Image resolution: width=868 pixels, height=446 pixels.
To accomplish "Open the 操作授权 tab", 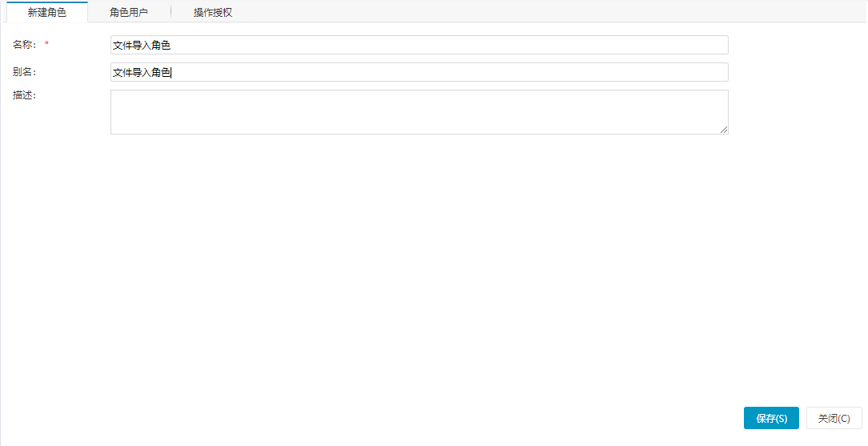I will tap(212, 12).
